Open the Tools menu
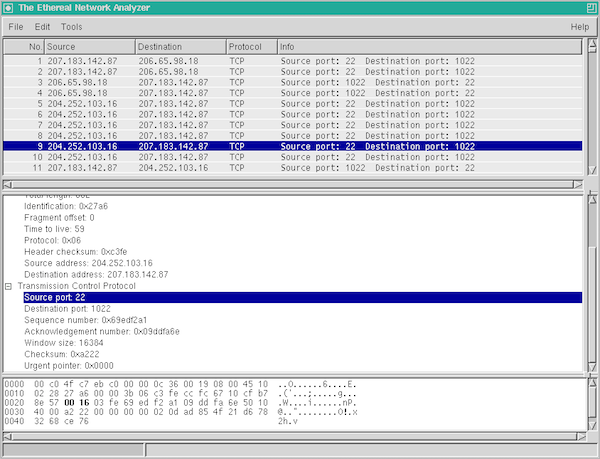 72,27
